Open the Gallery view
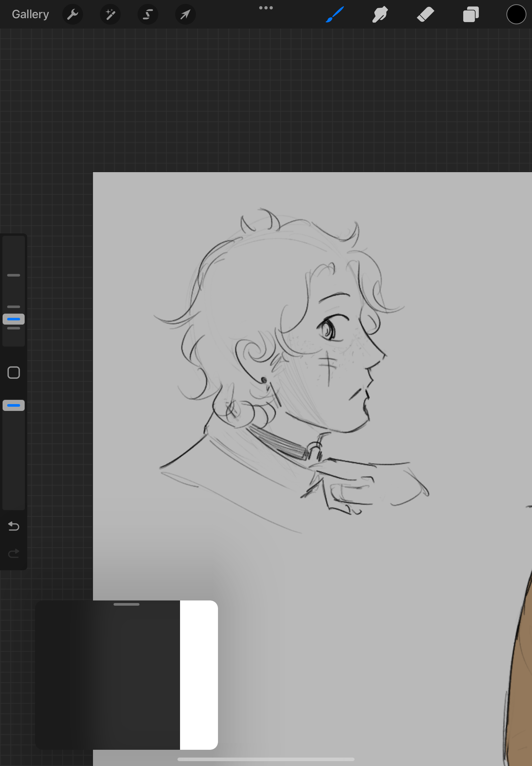This screenshot has width=532, height=766. click(x=30, y=14)
